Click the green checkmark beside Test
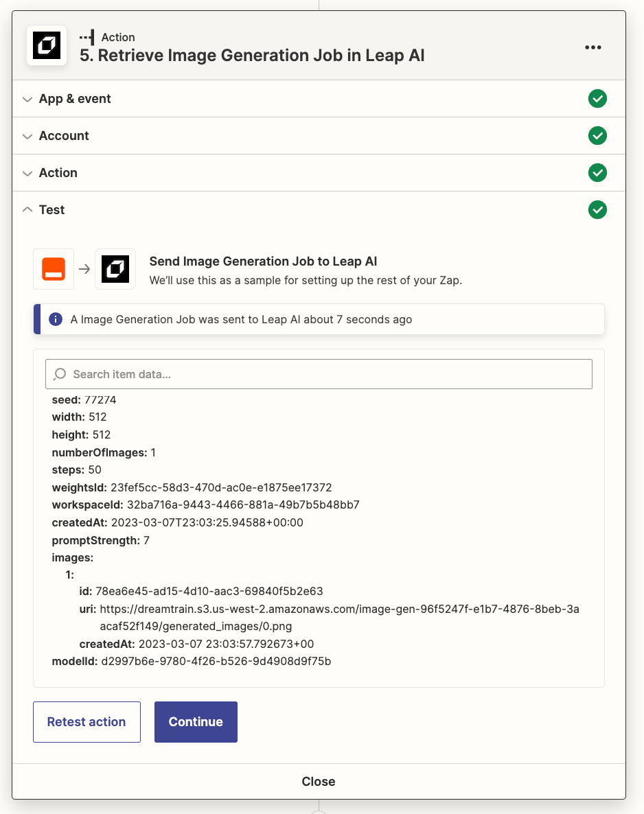The height and width of the screenshot is (814, 644). [597, 210]
